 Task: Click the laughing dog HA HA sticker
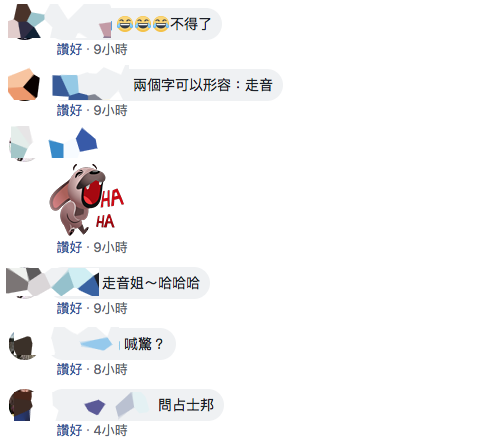click(87, 199)
